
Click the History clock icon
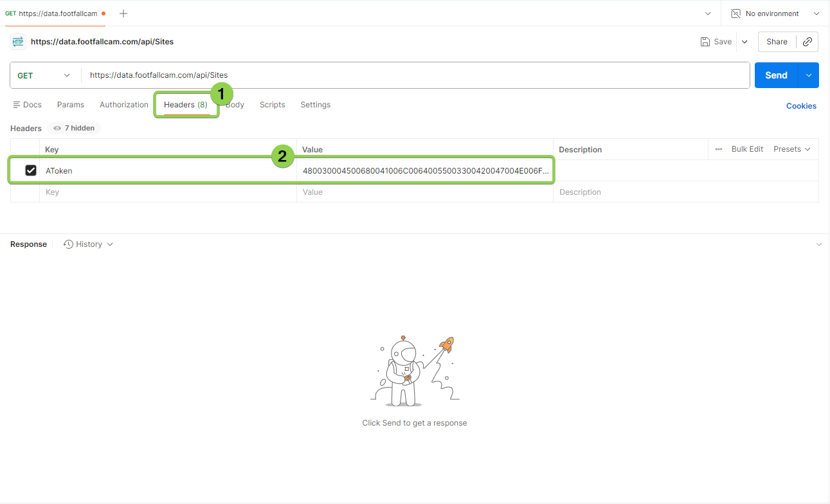[x=68, y=244]
